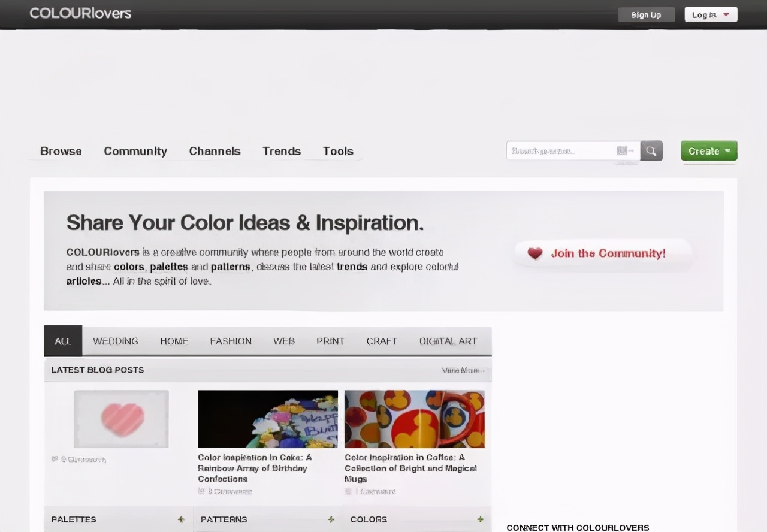Screen dimensions: 767x532
Task: Click View More link in blog posts
Action: click(x=463, y=370)
